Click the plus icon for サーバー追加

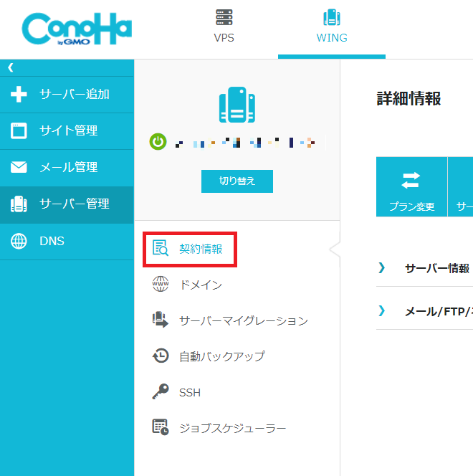pyautogui.click(x=19, y=95)
